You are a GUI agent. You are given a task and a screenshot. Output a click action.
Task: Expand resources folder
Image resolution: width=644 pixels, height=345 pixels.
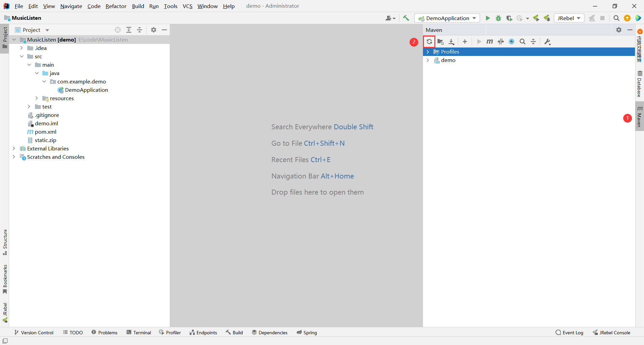click(x=37, y=98)
